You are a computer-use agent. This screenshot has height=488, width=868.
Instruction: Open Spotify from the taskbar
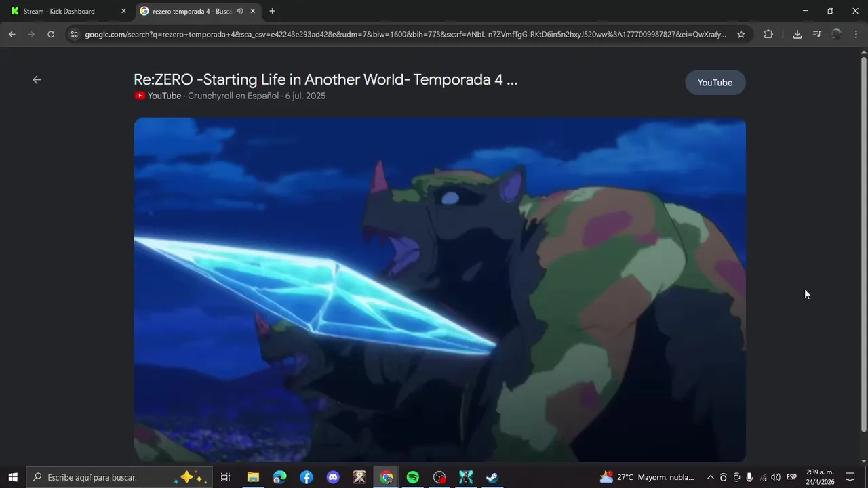[412, 477]
